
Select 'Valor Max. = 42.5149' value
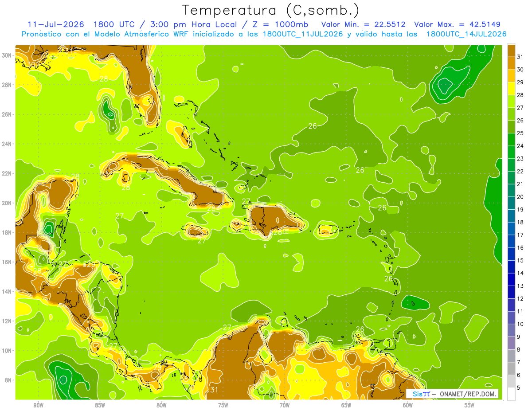[x=457, y=24]
